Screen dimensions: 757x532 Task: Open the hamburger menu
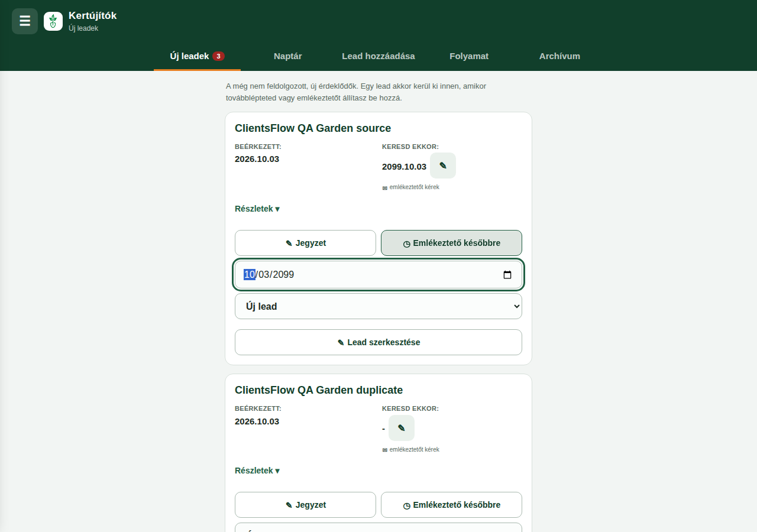[x=25, y=21]
